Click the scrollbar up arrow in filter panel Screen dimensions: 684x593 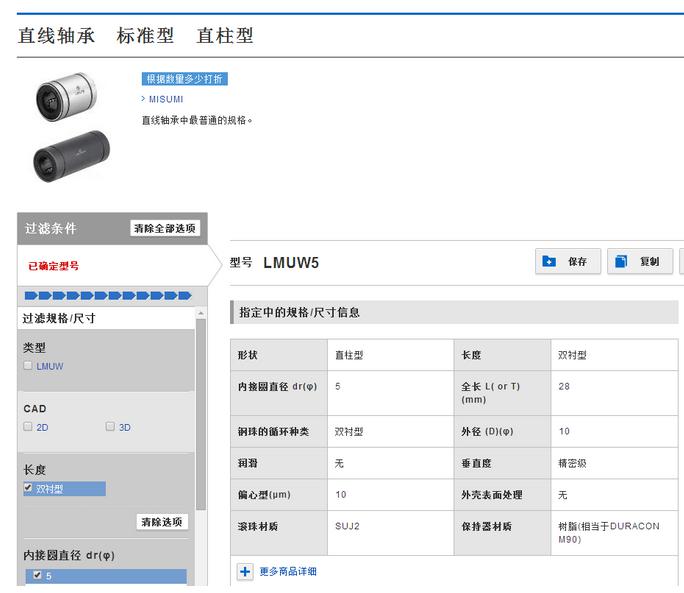(201, 313)
